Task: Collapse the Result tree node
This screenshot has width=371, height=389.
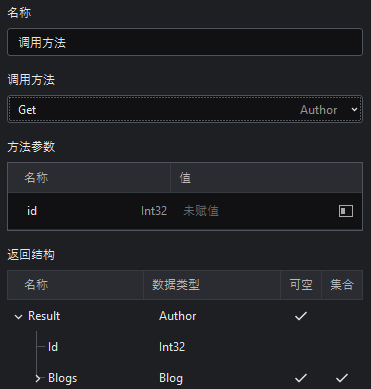Action: (19, 317)
